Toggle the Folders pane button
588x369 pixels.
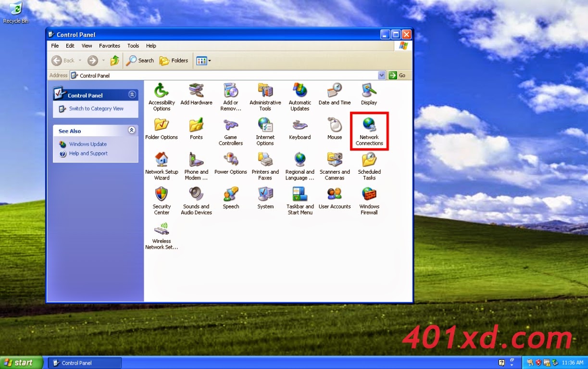174,61
